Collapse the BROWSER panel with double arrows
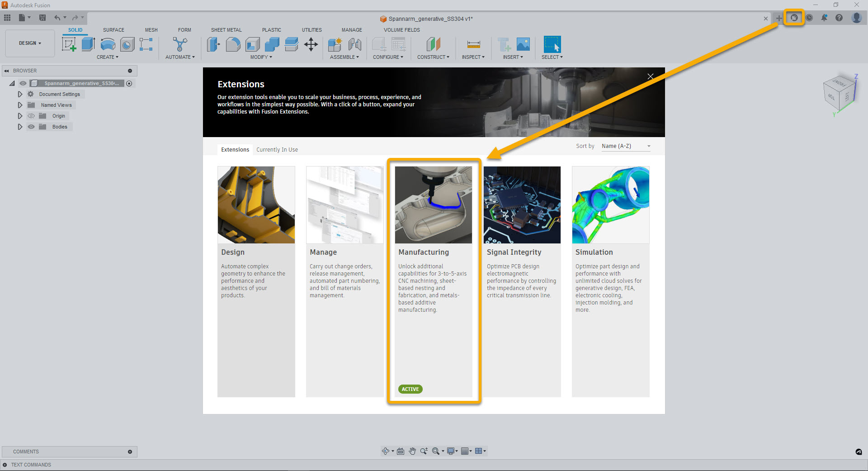 tap(6, 71)
